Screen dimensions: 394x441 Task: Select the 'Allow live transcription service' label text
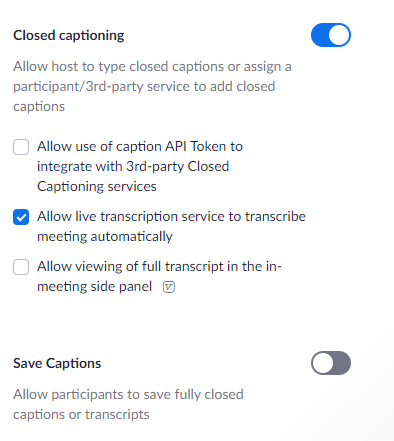click(x=171, y=226)
